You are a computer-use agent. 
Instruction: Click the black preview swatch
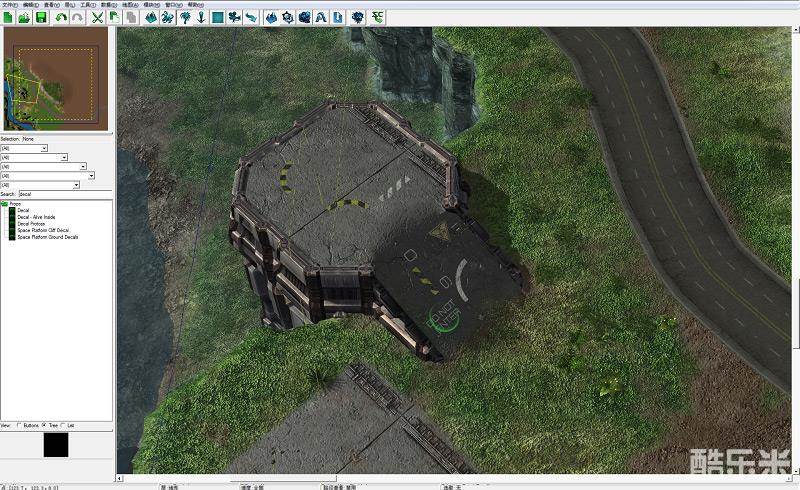coord(56,446)
